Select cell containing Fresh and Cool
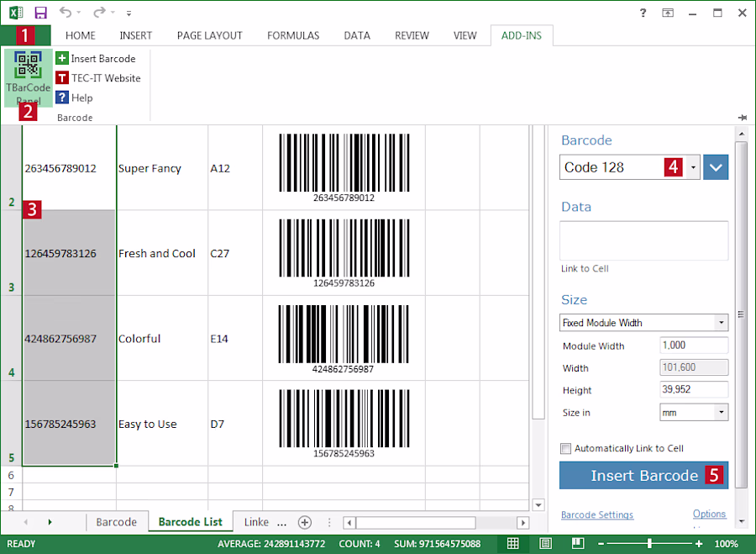Viewport: 756px width, 554px height. click(x=162, y=253)
